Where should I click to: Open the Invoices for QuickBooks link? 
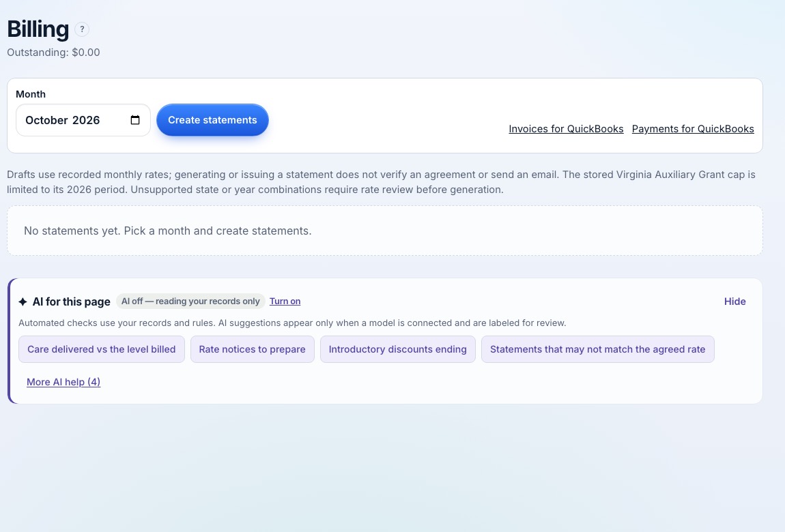pyautogui.click(x=566, y=129)
